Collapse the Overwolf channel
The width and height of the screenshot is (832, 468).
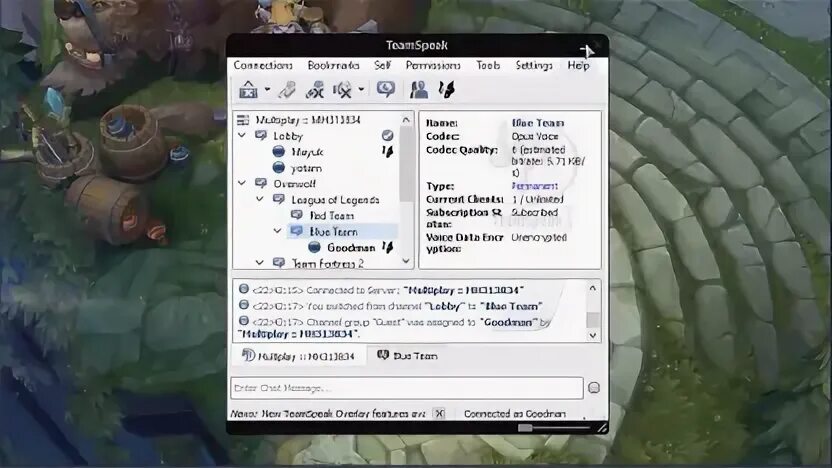[x=242, y=183]
